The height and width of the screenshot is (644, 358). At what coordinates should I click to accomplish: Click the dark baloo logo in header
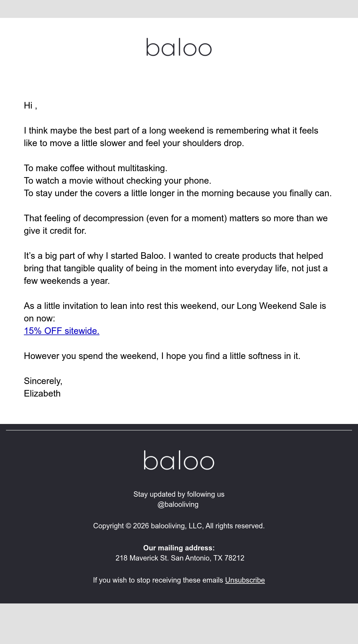pyautogui.click(x=179, y=47)
